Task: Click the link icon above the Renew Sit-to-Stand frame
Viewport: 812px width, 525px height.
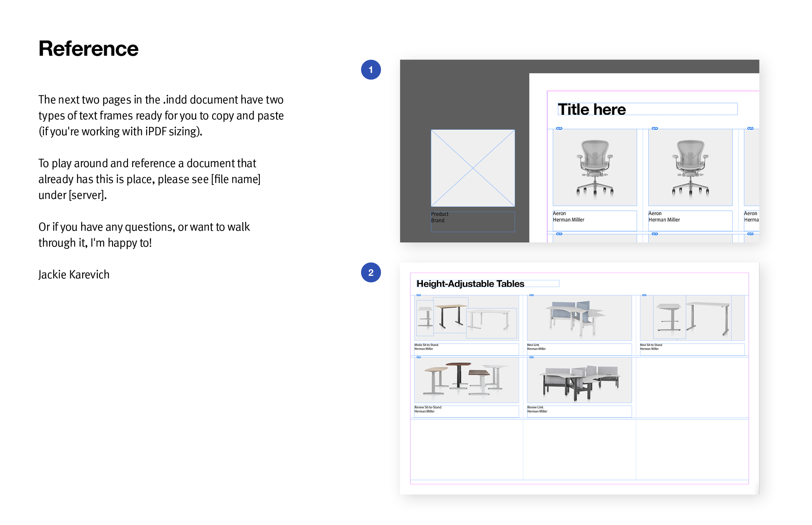Action: click(x=419, y=358)
